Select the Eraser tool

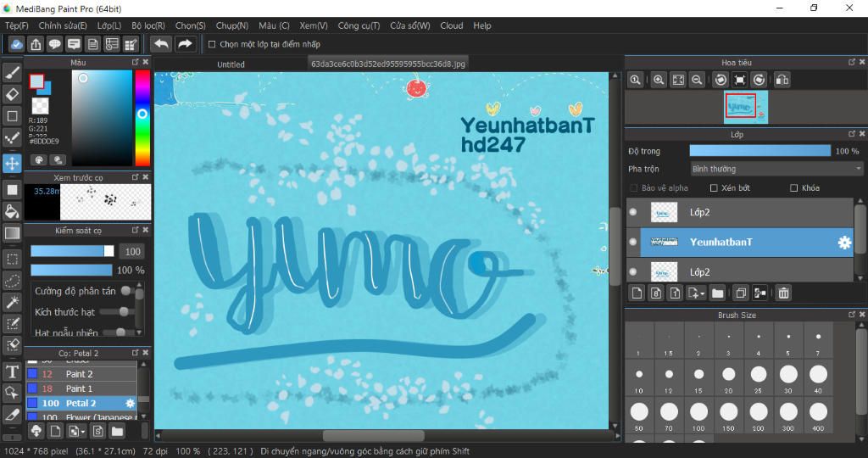(12, 94)
